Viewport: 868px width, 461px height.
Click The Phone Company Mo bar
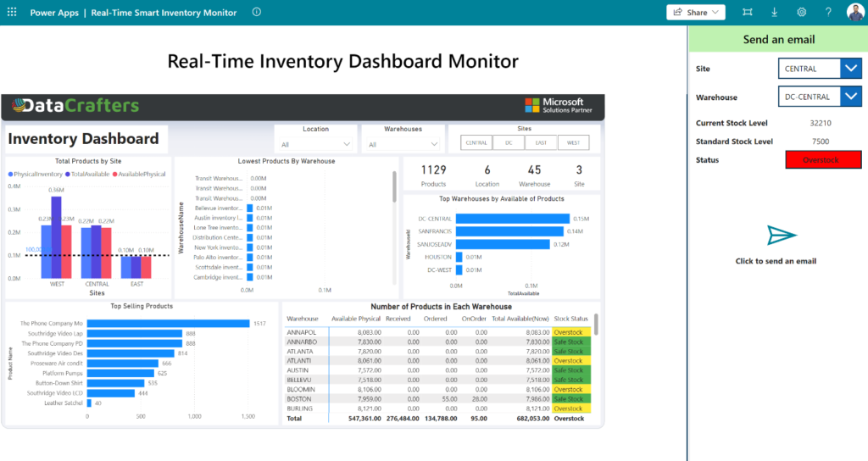[x=169, y=323]
